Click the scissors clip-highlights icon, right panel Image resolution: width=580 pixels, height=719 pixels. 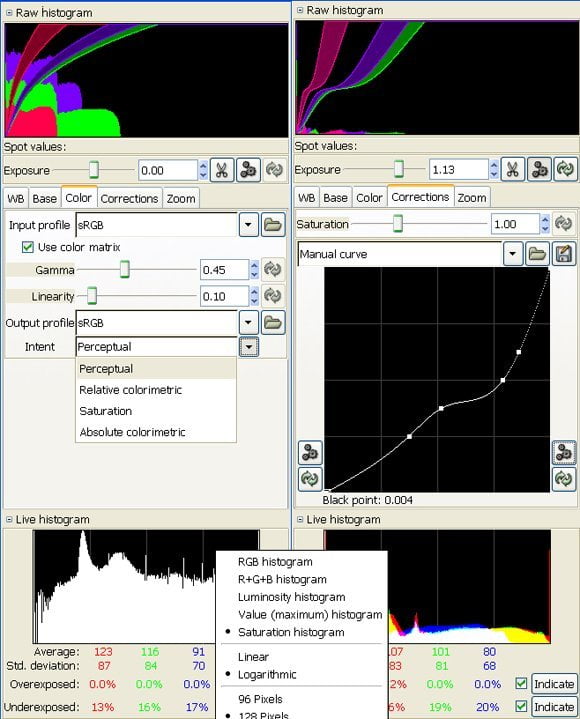click(513, 170)
